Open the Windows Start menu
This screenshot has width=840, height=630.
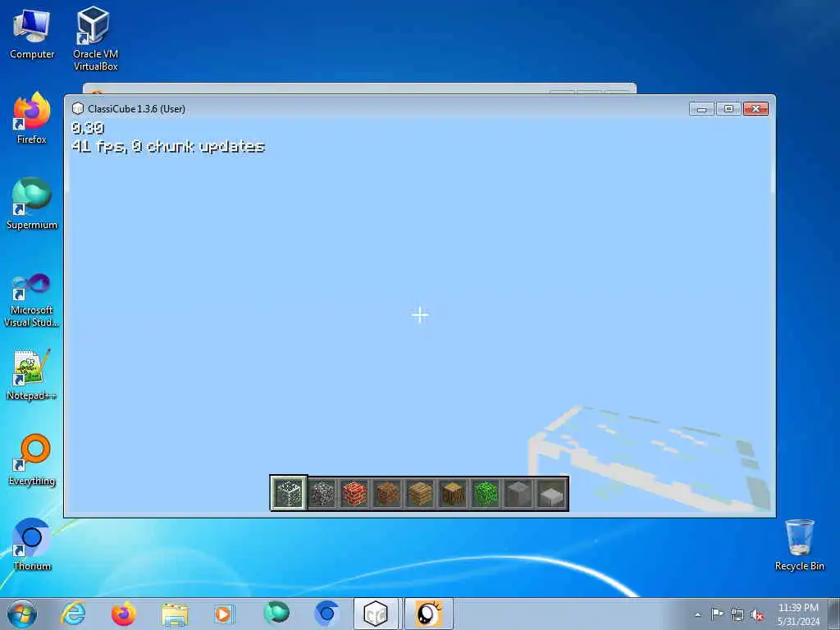[22, 614]
